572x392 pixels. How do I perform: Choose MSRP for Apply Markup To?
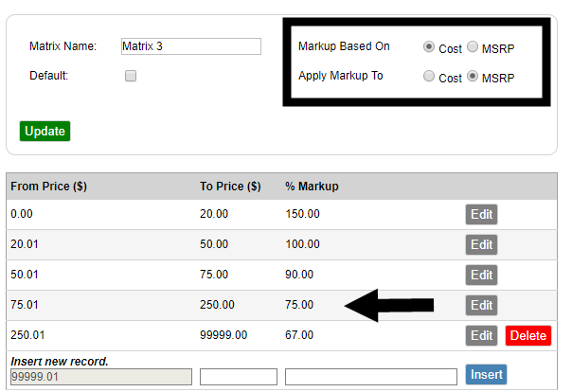473,76
